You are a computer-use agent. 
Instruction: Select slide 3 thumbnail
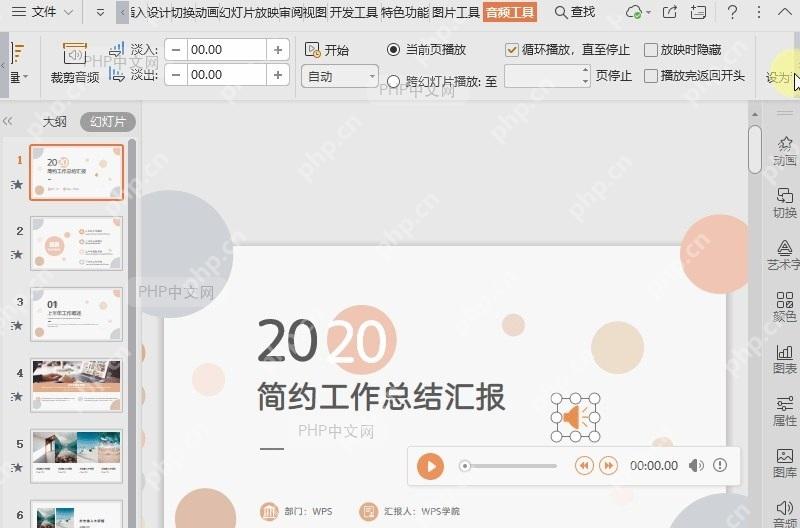click(x=77, y=314)
